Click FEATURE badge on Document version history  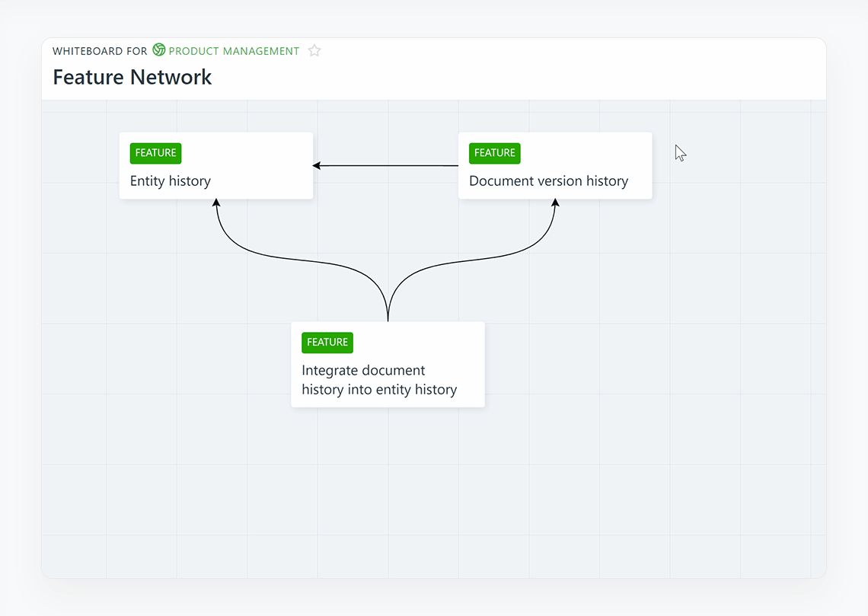(x=494, y=153)
